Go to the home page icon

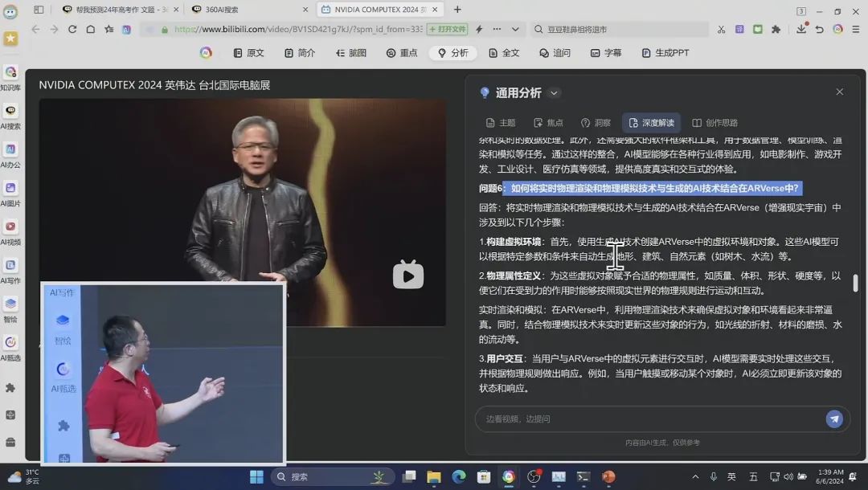coord(91,29)
